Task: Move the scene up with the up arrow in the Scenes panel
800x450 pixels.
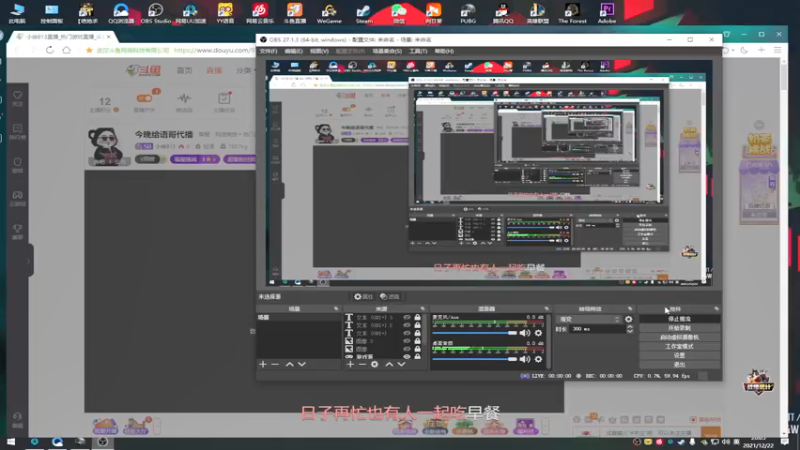Action: coord(289,364)
